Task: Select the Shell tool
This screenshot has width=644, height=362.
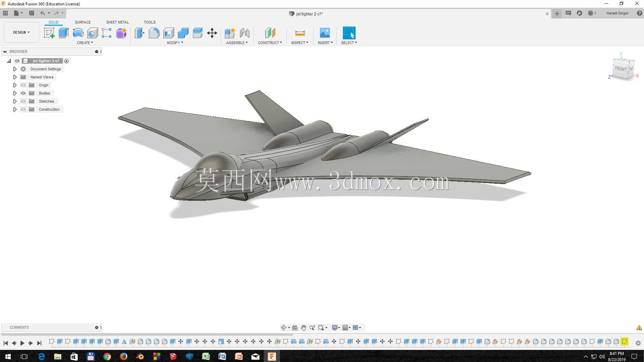Action: [168, 33]
